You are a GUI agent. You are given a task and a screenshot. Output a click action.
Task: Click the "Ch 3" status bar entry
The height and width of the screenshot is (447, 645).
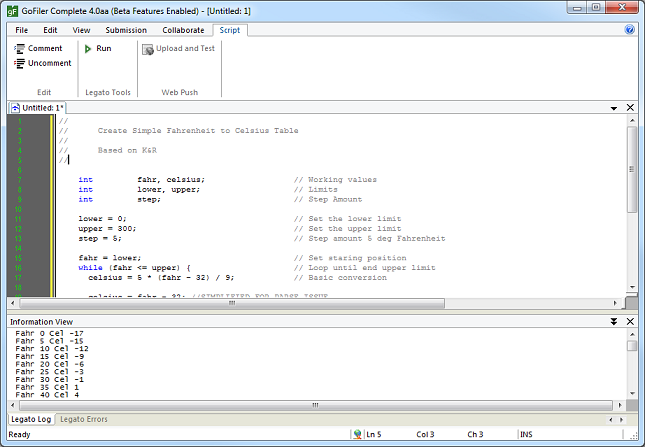coord(475,434)
